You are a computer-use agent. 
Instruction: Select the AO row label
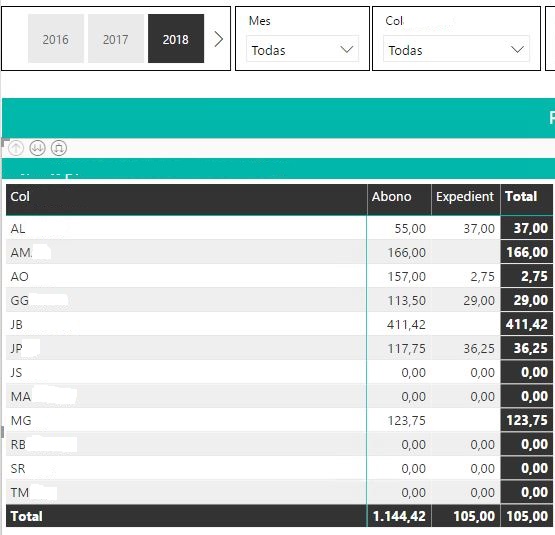click(19, 277)
